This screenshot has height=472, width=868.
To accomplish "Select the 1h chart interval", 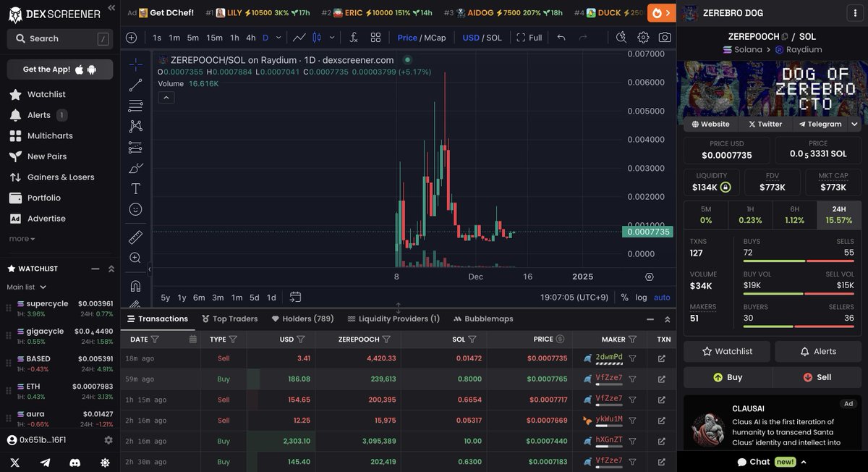I will [x=234, y=38].
